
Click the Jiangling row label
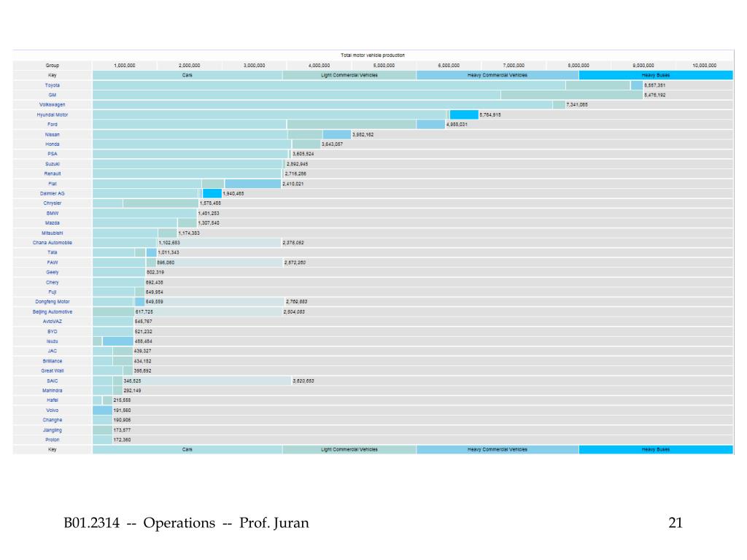53,430
